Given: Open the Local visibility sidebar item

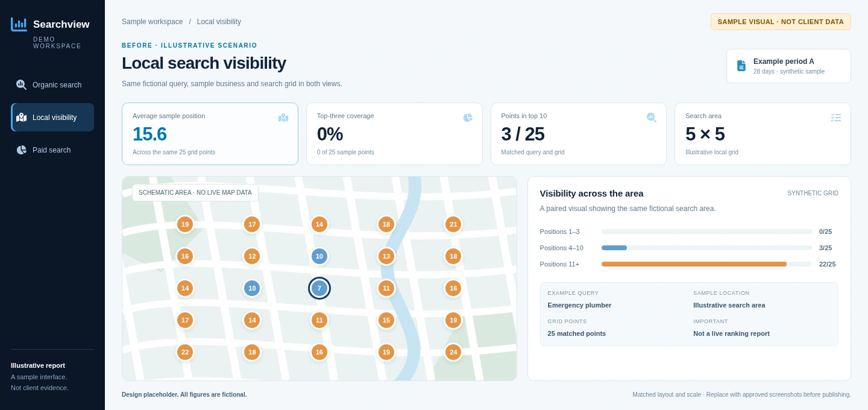Looking at the screenshot, I should click(x=52, y=118).
